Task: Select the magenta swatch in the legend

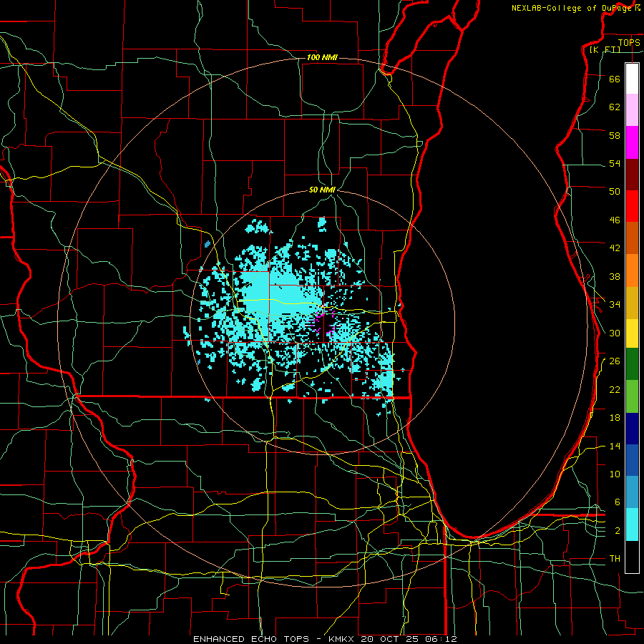Action: (632, 142)
